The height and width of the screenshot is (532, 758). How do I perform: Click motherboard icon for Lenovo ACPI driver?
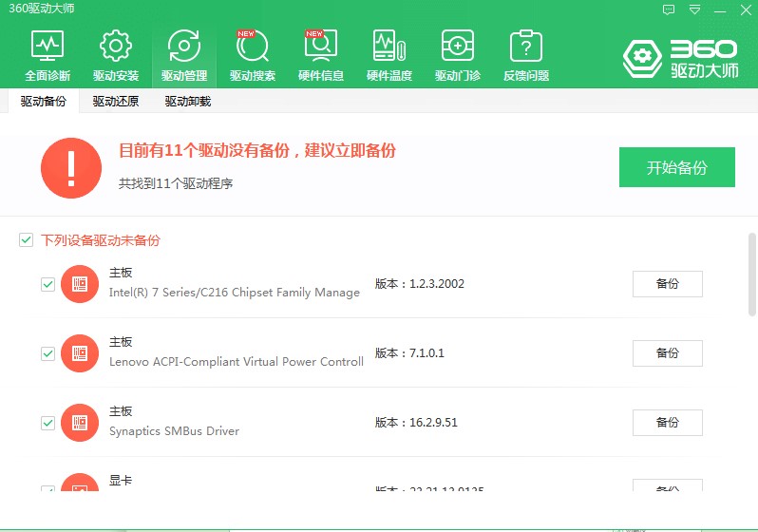(x=80, y=353)
